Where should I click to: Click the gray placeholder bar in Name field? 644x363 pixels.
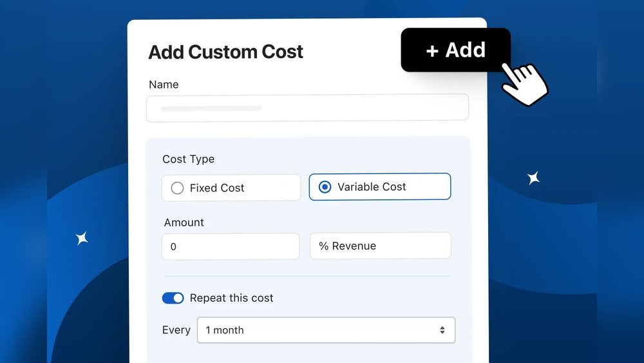click(x=211, y=108)
